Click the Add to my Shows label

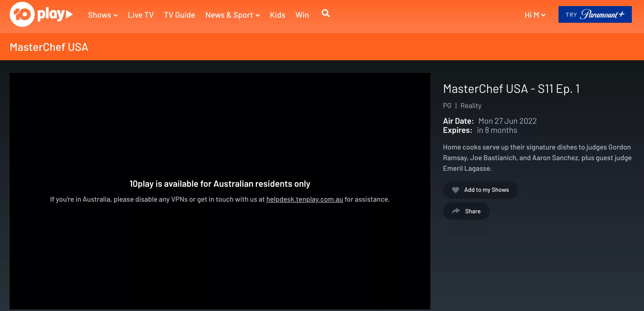486,190
